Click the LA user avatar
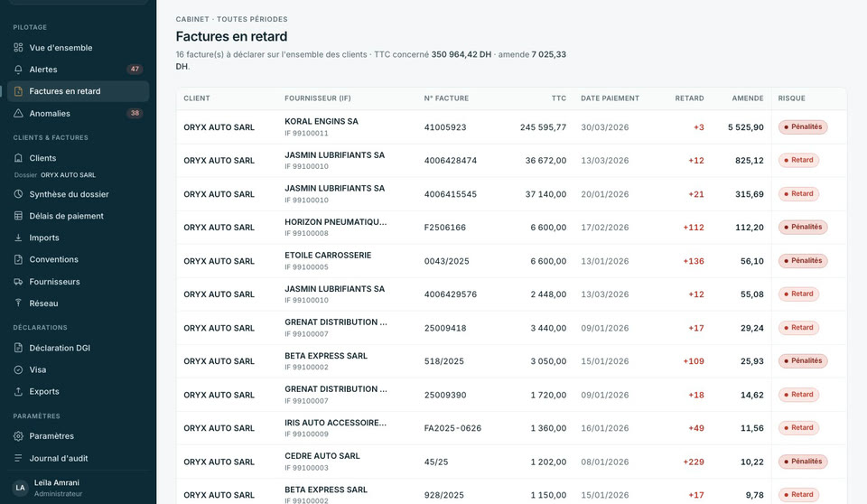Image resolution: width=867 pixels, height=504 pixels. click(x=21, y=488)
